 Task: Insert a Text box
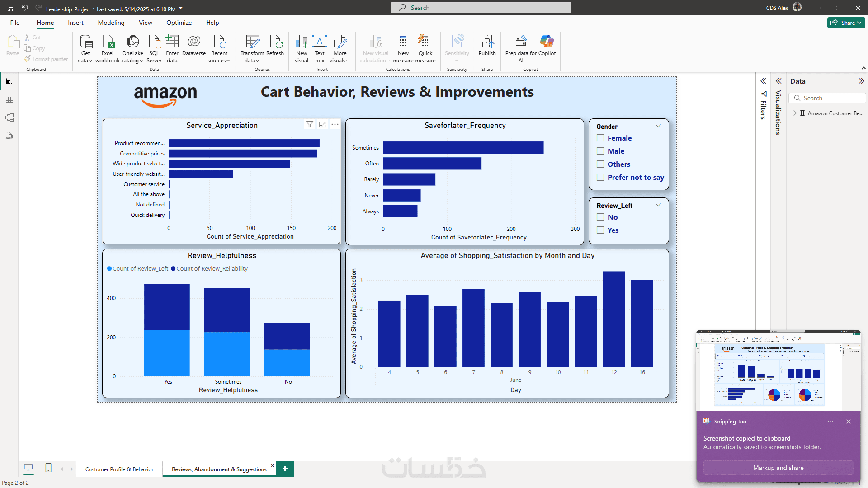pos(320,42)
